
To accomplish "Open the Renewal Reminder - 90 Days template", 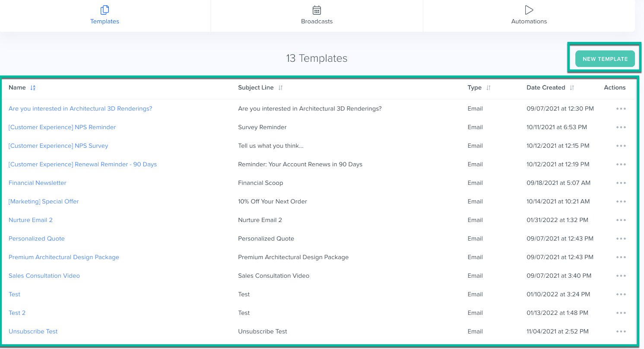I will [x=82, y=165].
